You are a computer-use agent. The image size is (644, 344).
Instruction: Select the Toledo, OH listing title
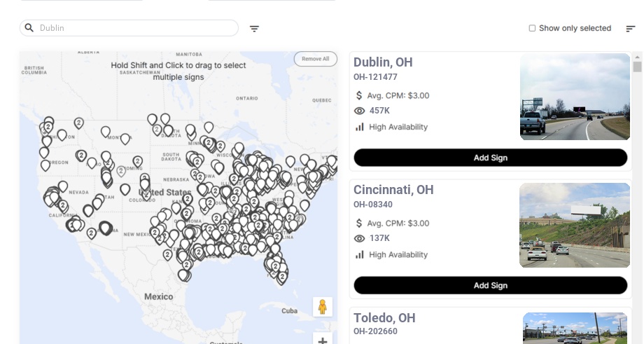pos(384,318)
